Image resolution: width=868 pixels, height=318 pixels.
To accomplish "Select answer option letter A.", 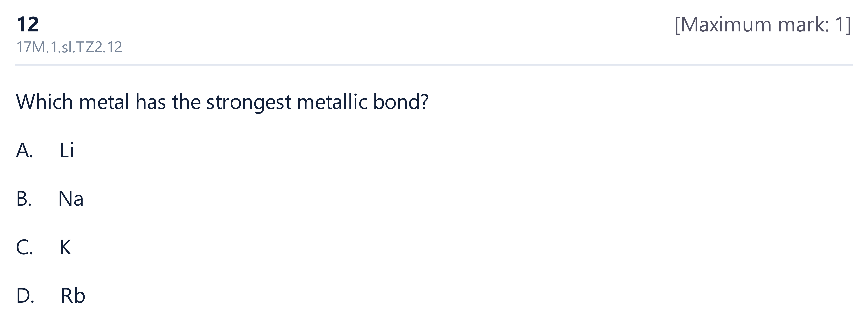I will 24,150.
